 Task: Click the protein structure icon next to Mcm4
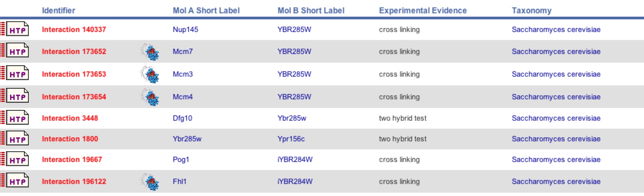[150, 97]
